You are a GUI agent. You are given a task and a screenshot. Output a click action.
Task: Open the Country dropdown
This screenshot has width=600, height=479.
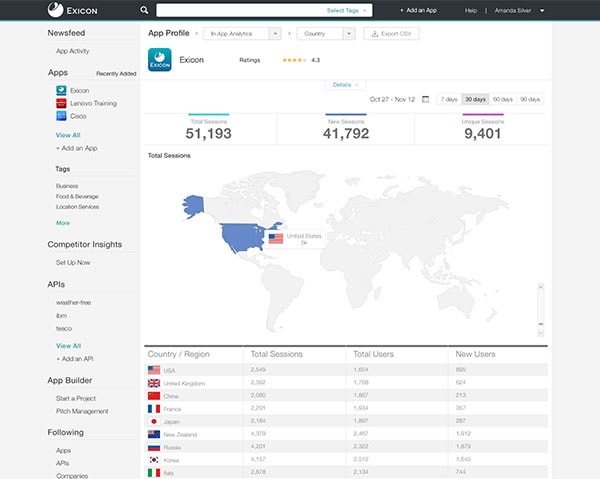325,33
